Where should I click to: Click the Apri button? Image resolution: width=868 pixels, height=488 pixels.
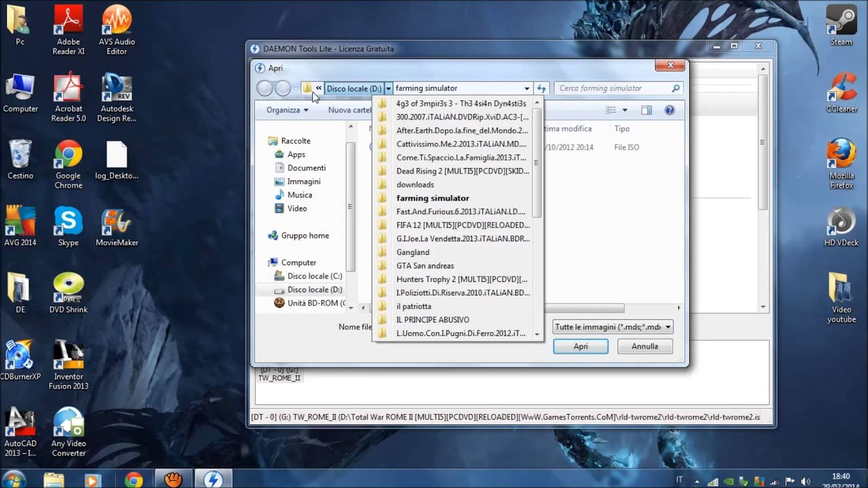(580, 346)
